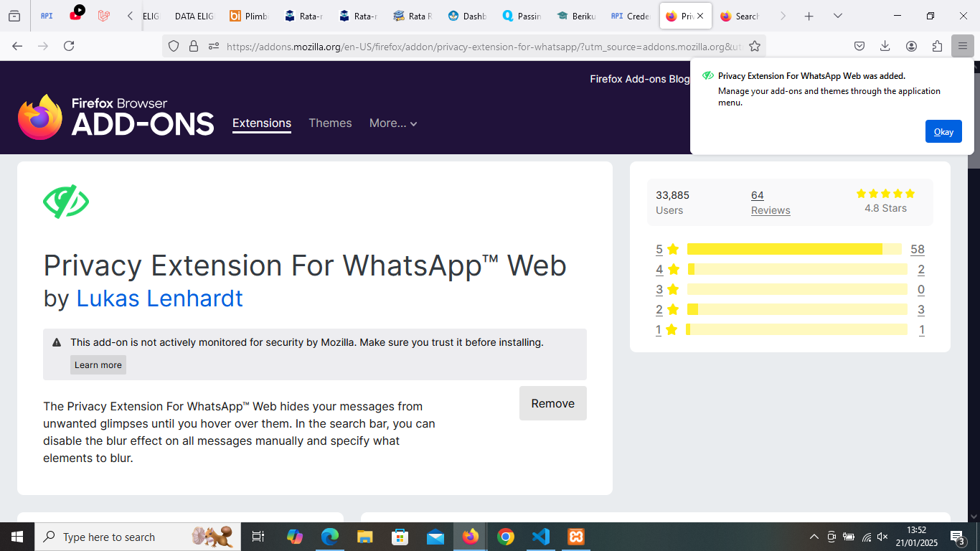Bookmark this page with the star icon
The height and width of the screenshot is (551, 980).
point(755,46)
